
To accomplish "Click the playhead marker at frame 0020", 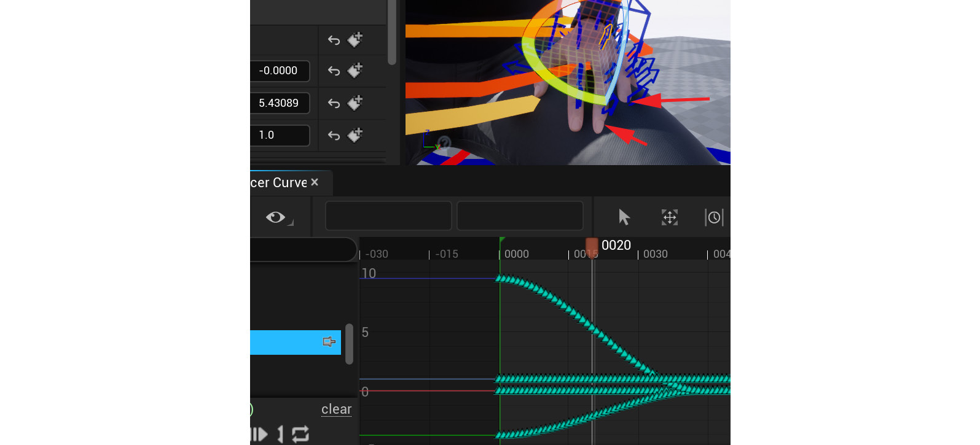I will 592,248.
